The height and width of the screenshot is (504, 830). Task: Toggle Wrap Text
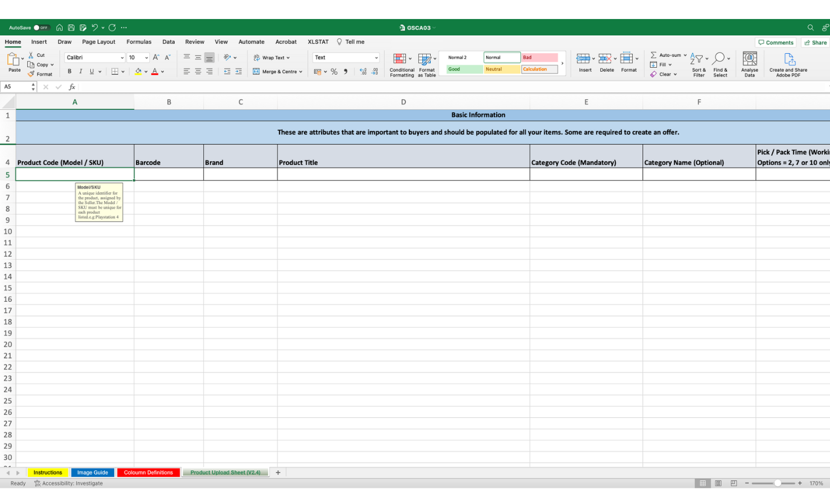(x=272, y=58)
